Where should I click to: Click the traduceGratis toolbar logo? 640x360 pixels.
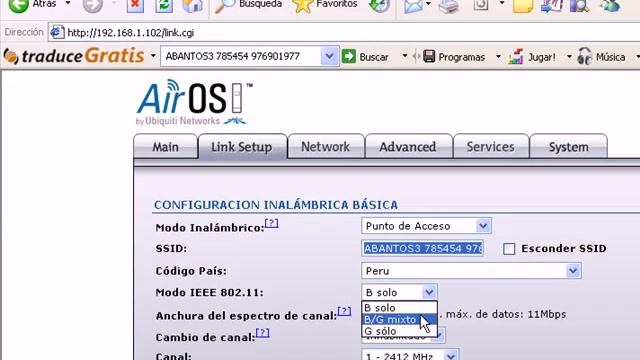click(74, 56)
